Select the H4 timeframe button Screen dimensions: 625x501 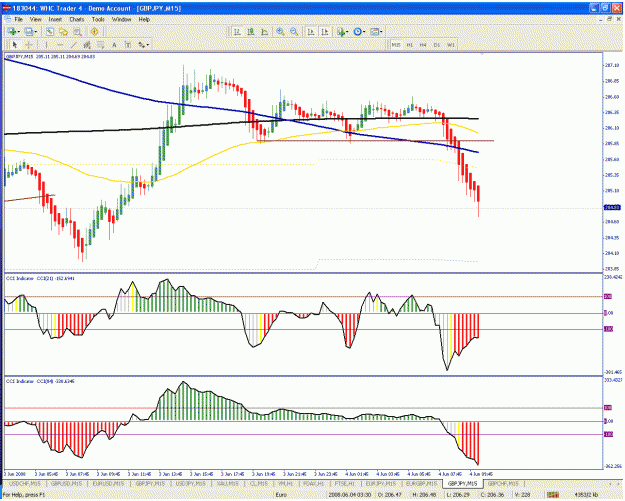pyautogui.click(x=423, y=45)
